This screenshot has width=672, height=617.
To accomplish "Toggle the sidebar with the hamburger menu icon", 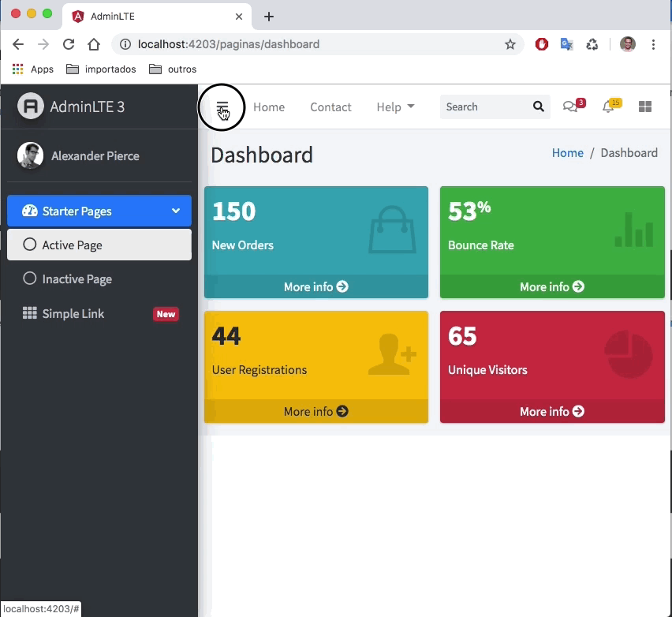I will (x=222, y=107).
